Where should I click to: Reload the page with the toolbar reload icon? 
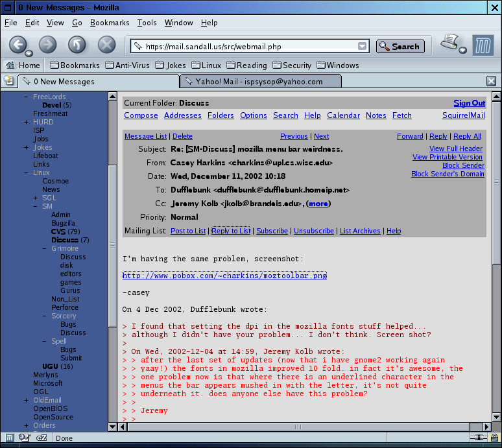coord(77,45)
